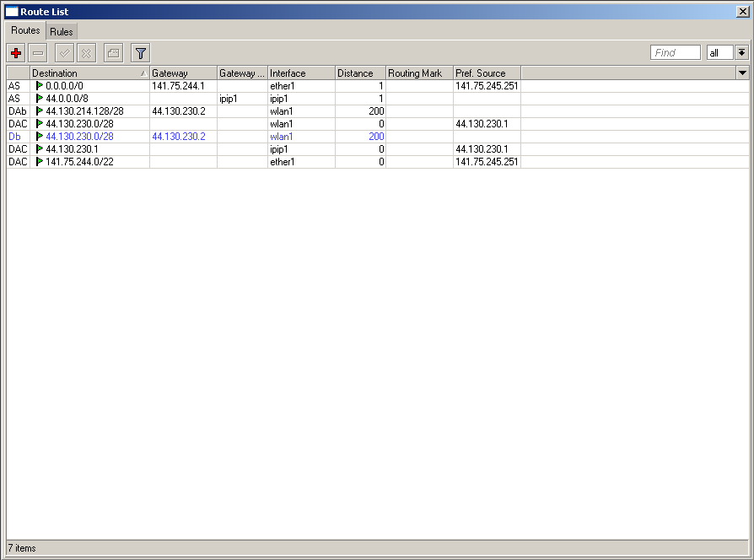Click the red plus Add route button
This screenshot has height=560, width=754.
click(16, 53)
